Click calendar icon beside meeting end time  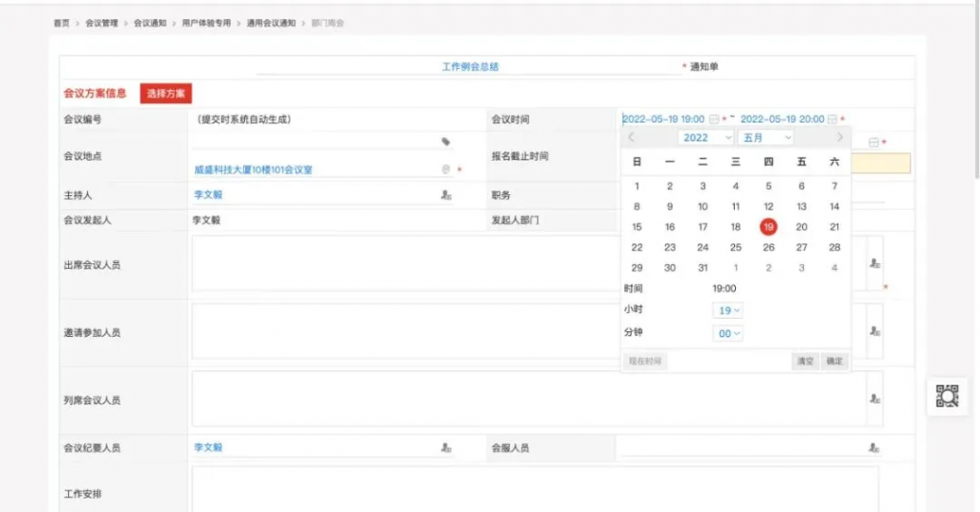(x=833, y=120)
